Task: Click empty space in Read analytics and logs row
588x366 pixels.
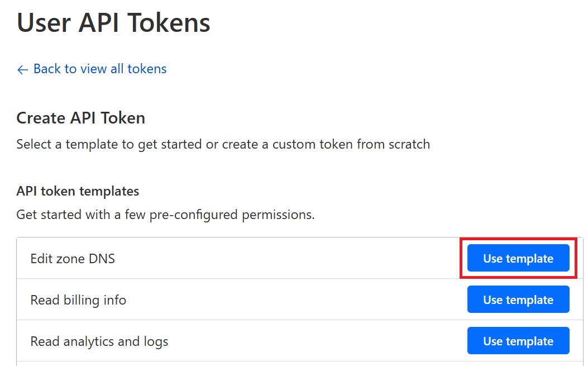Action: (307, 341)
